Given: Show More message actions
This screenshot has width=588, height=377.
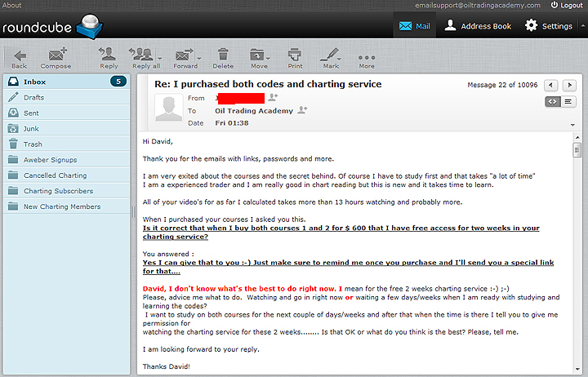Looking at the screenshot, I should 367,62.
